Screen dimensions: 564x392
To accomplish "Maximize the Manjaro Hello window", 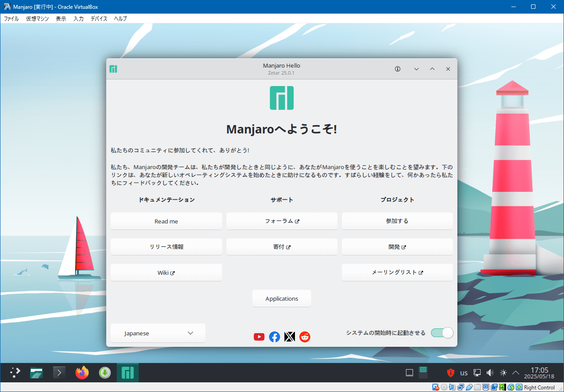I will [x=432, y=69].
